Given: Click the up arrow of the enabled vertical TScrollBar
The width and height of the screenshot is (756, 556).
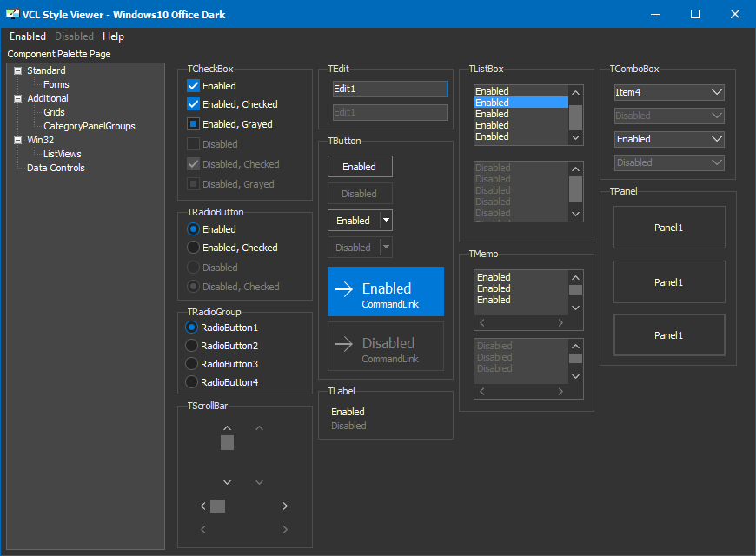Looking at the screenshot, I should 227,428.
